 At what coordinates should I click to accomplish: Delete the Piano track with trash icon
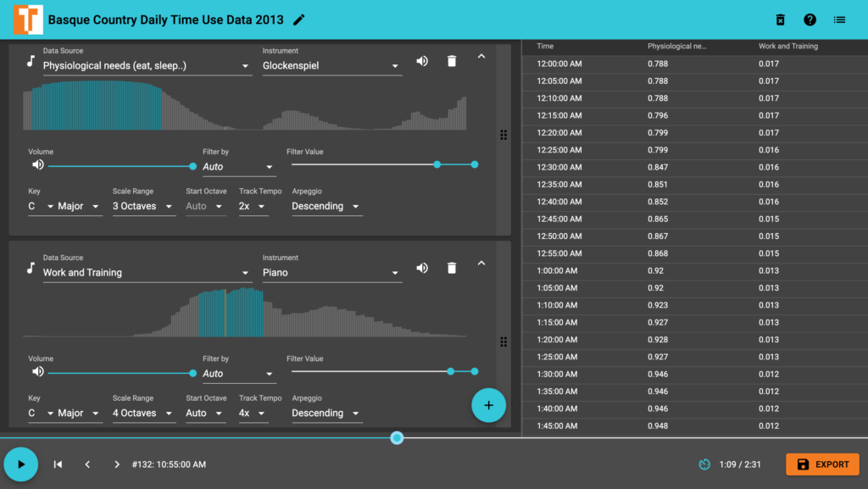452,268
